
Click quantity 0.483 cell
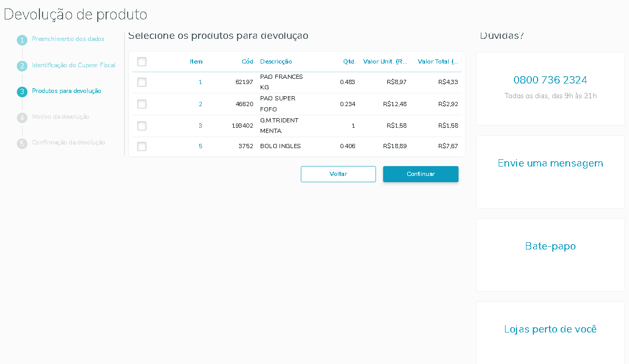(347, 82)
